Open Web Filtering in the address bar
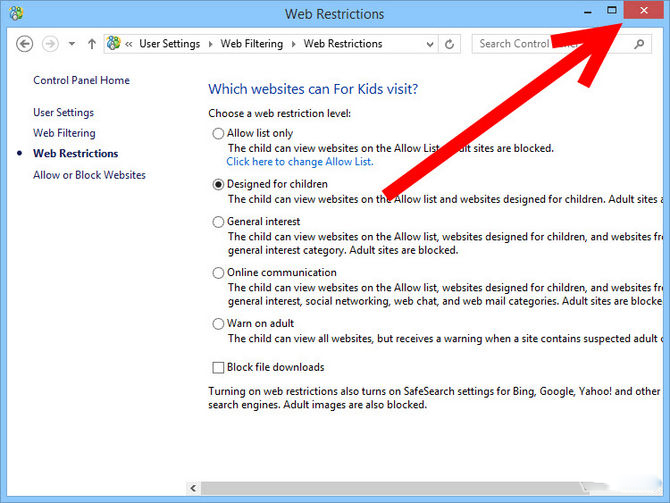The image size is (670, 503). (252, 44)
